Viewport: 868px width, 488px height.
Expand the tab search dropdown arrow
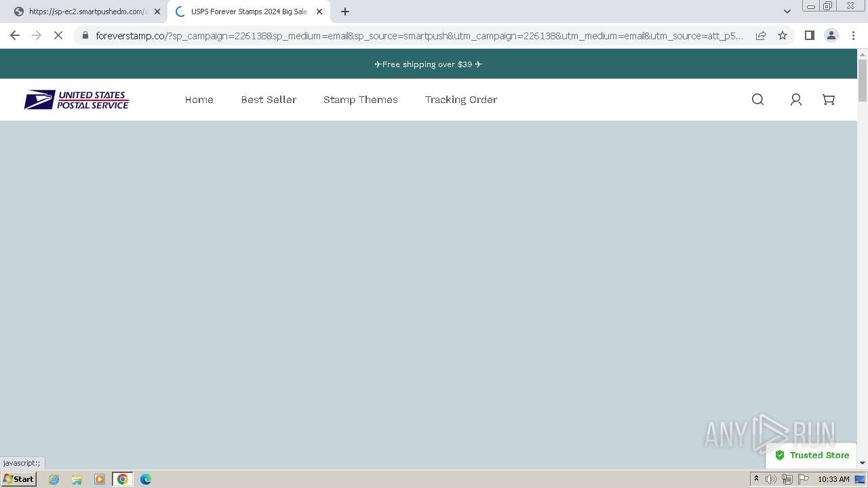787,12
